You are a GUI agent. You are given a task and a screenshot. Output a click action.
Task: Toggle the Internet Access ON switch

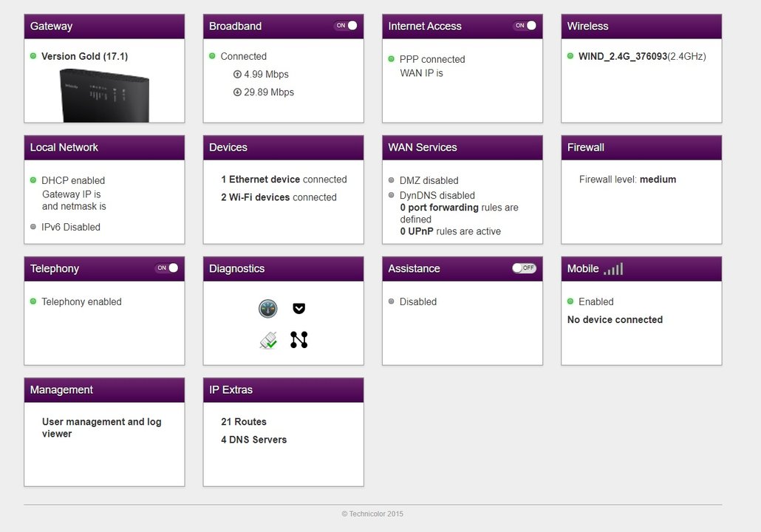tap(525, 25)
